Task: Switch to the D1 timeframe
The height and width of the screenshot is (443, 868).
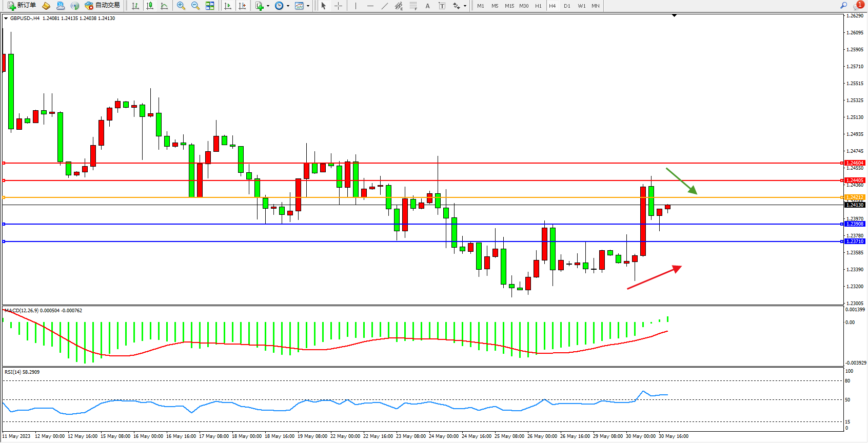Action: click(567, 6)
